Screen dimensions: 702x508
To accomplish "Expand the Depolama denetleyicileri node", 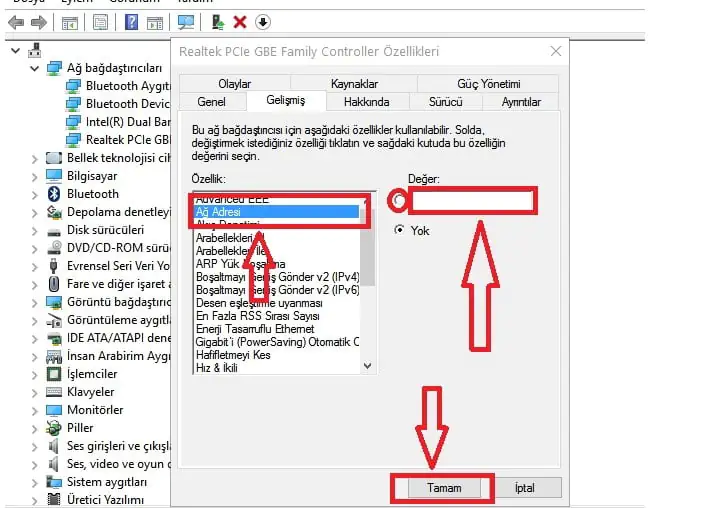I will 34,213.
